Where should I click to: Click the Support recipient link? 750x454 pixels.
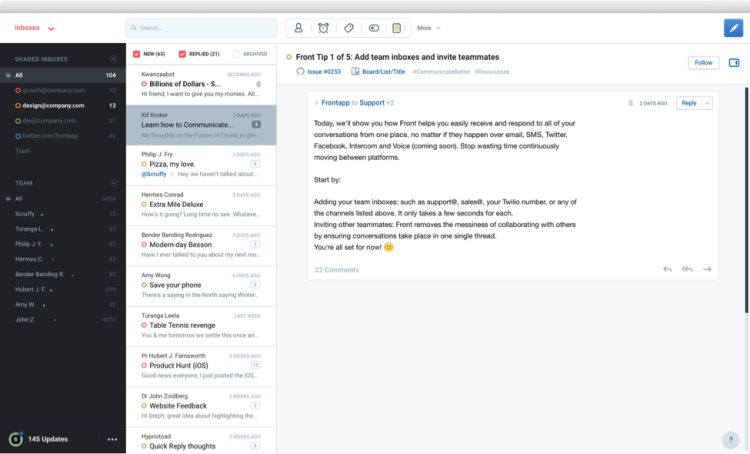click(x=372, y=102)
